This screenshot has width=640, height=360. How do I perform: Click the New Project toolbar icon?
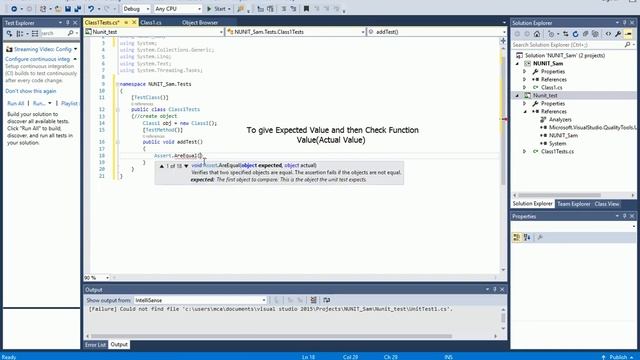click(43, 9)
